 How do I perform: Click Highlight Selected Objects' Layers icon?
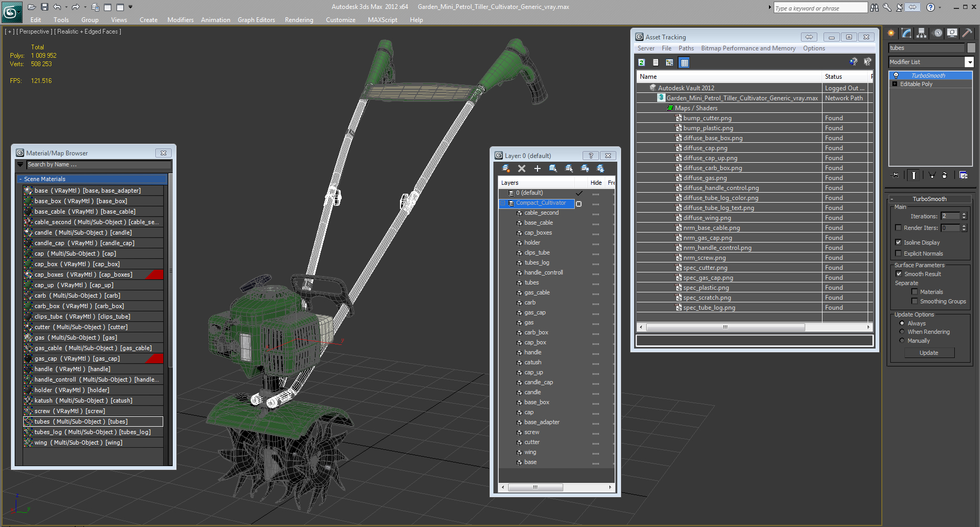coord(569,168)
